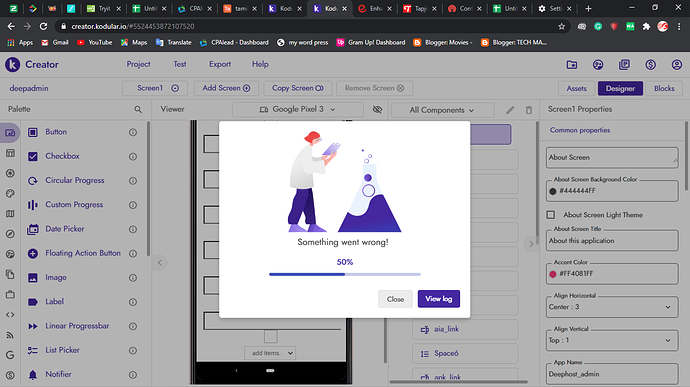Select the Checkbox palette component
The image size is (690, 387).
(x=62, y=156)
